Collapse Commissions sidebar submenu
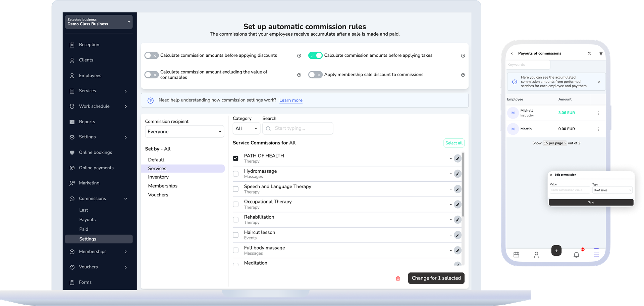The width and height of the screenshot is (644, 306). 126,199
